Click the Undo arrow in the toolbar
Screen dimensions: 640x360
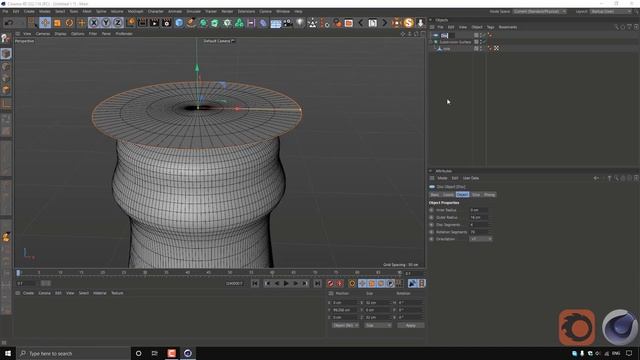(x=9, y=23)
